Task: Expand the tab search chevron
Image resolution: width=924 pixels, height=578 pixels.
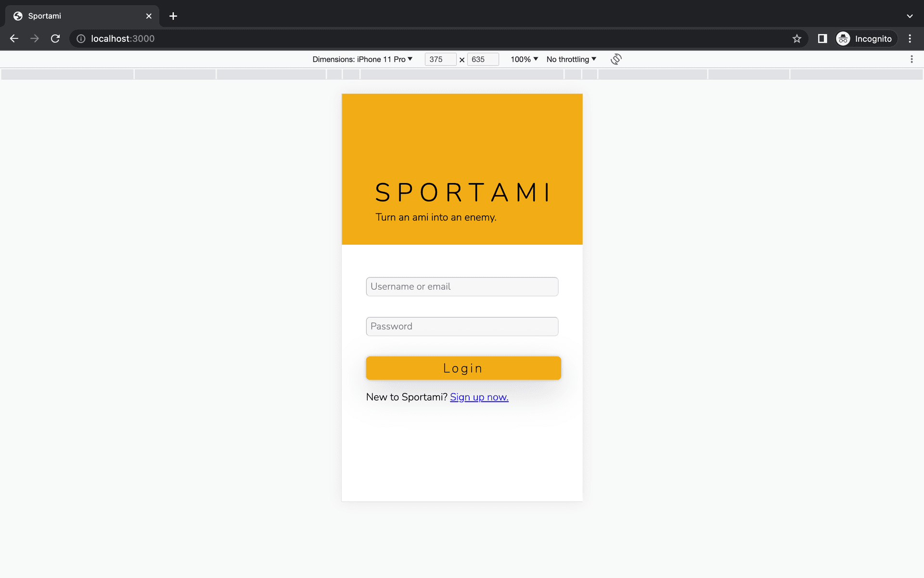Action: 910,16
